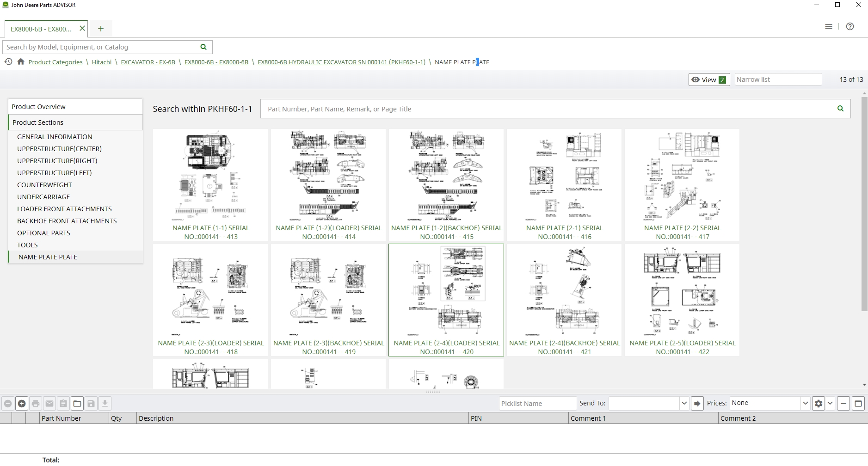Minimize the picklist panel
868x466 pixels.
tap(843, 404)
